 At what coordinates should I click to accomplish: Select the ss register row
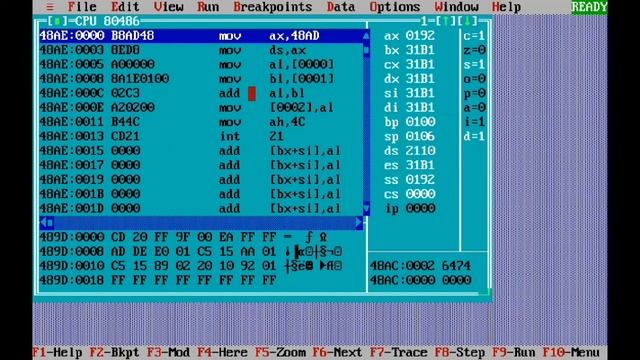[409, 180]
